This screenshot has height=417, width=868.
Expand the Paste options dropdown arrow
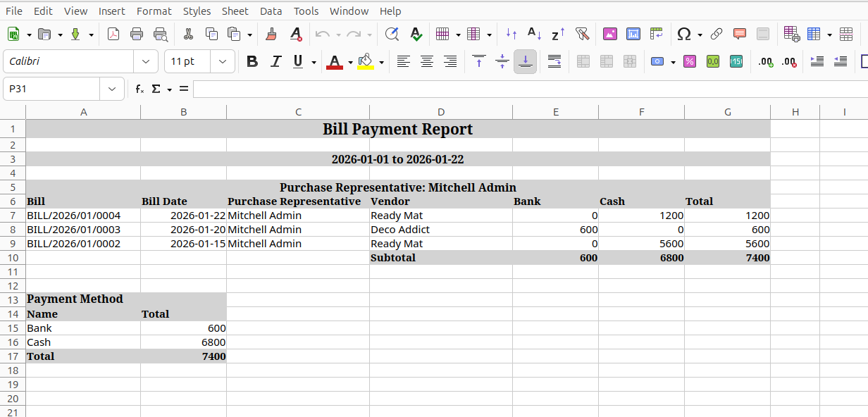click(x=250, y=34)
